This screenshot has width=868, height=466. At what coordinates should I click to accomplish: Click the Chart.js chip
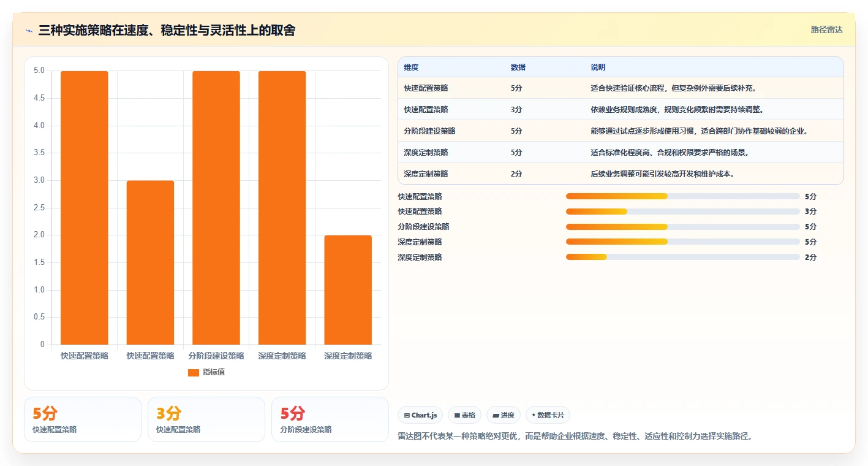pyautogui.click(x=420, y=415)
